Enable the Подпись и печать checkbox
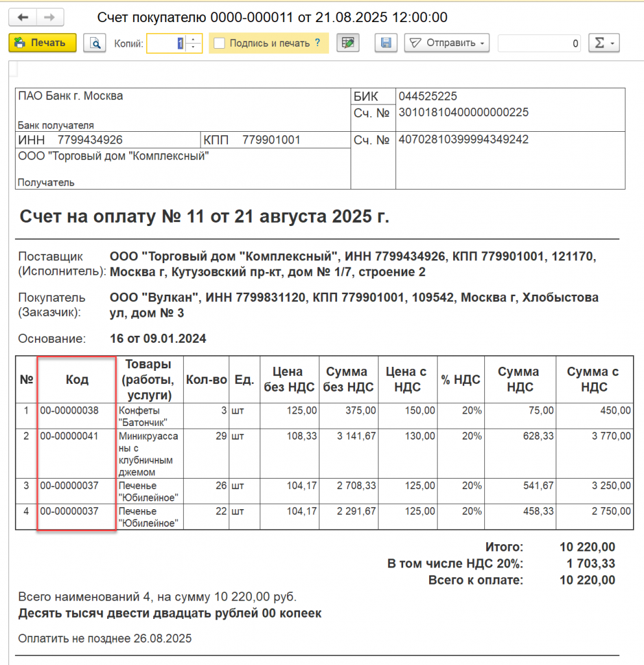This screenshot has height=665, width=644. click(x=219, y=44)
